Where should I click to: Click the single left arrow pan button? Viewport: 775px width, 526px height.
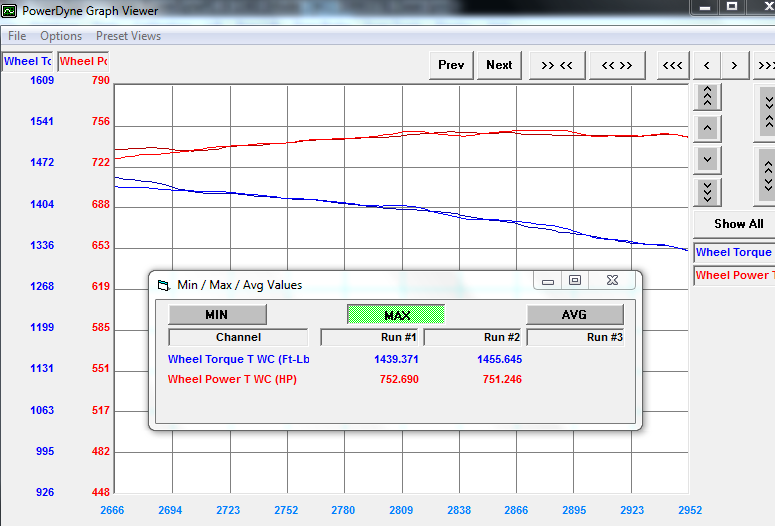[x=707, y=65]
